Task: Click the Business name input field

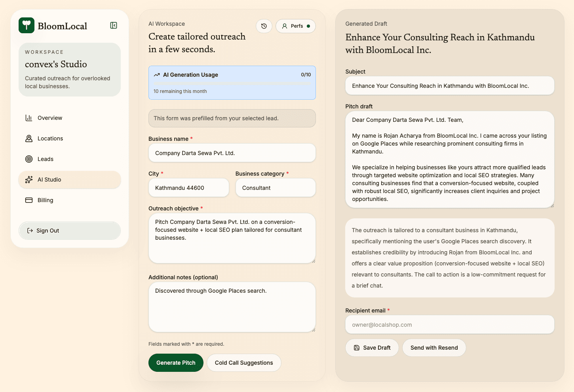Action: coord(232,153)
